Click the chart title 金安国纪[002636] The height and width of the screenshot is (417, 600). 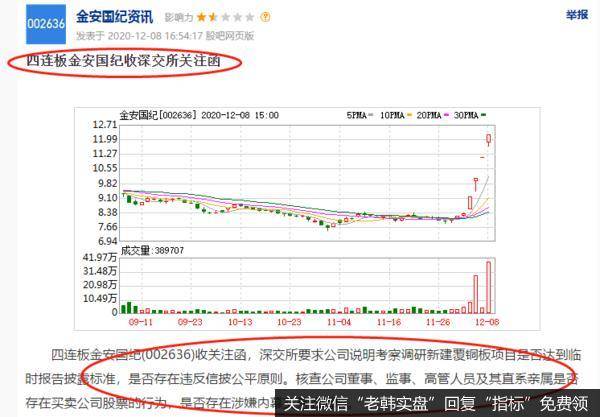point(158,115)
